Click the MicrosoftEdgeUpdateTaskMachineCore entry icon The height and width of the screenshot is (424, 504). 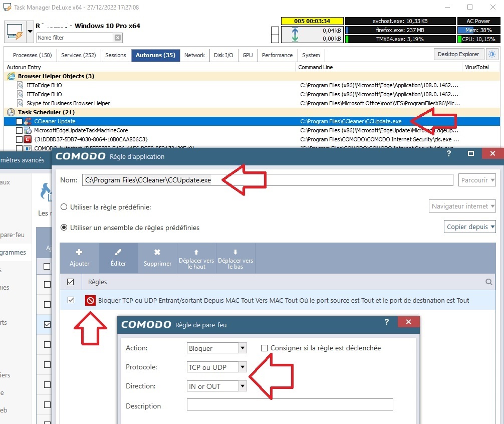pyautogui.click(x=28, y=130)
